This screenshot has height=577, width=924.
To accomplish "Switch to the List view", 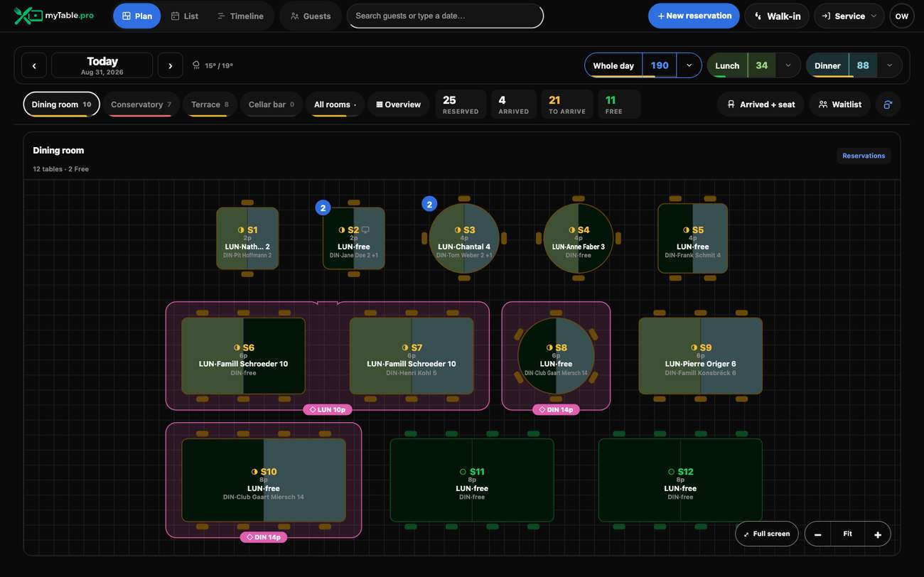I will pyautogui.click(x=185, y=16).
